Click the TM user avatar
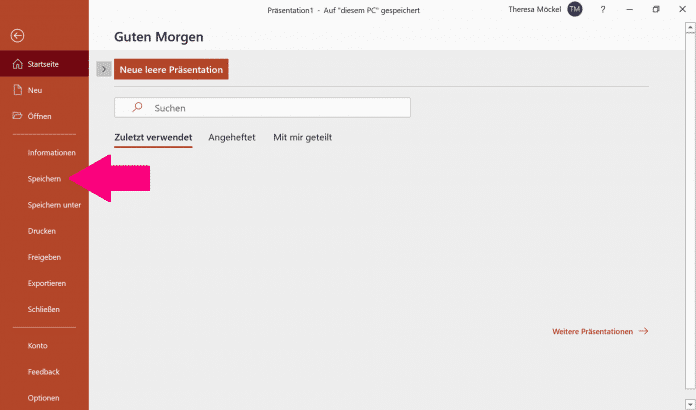 [x=574, y=9]
